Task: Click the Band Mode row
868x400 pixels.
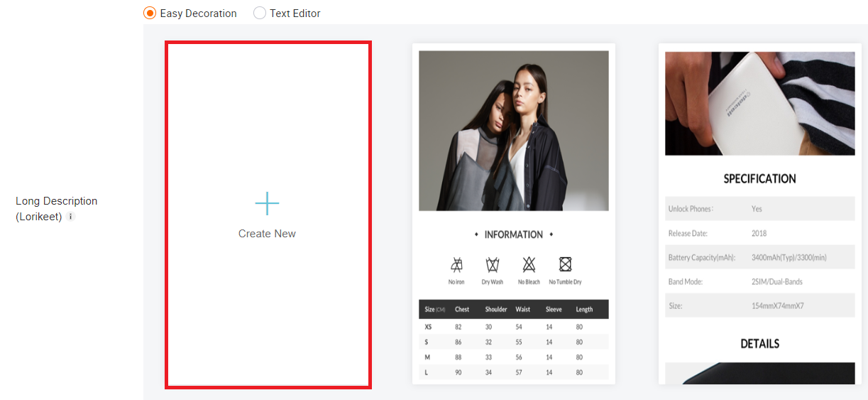Action: 760,281
